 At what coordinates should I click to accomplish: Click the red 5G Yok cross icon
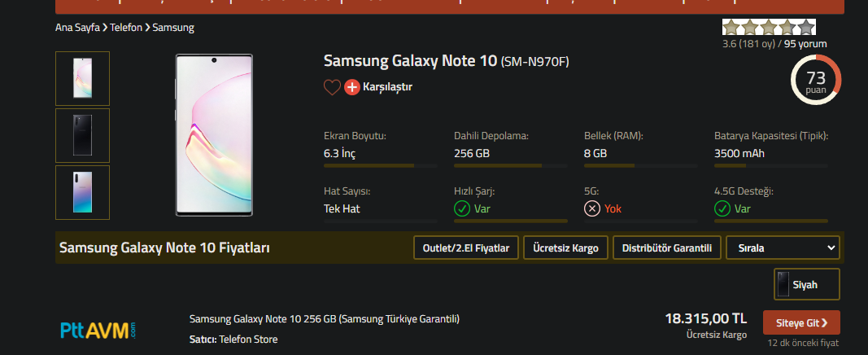[x=592, y=208]
